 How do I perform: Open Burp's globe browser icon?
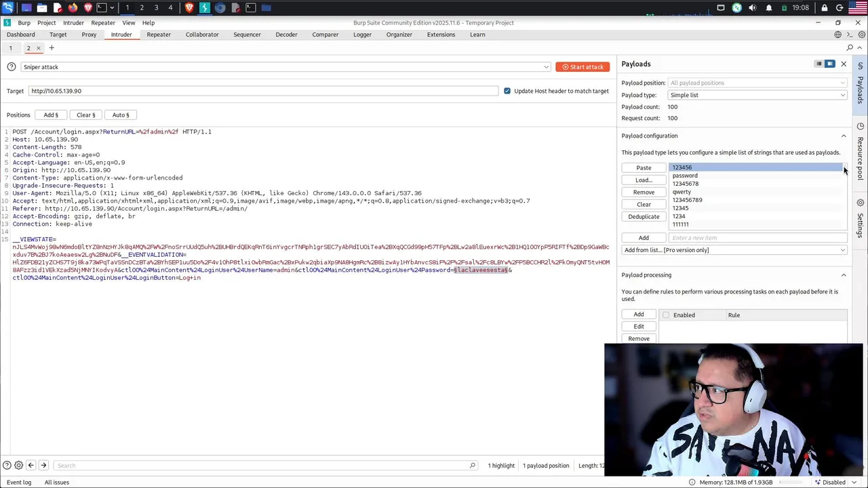point(838,35)
